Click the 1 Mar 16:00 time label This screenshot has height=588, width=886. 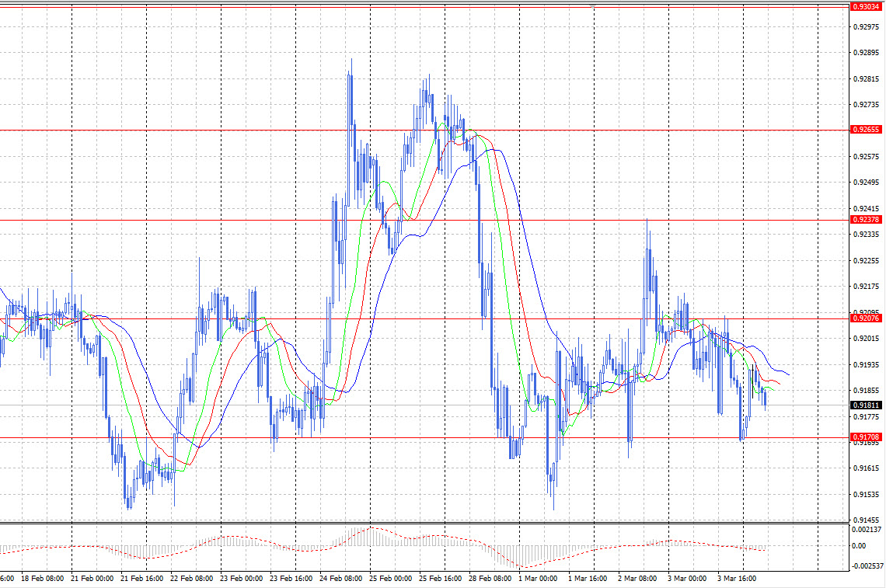coord(588,579)
